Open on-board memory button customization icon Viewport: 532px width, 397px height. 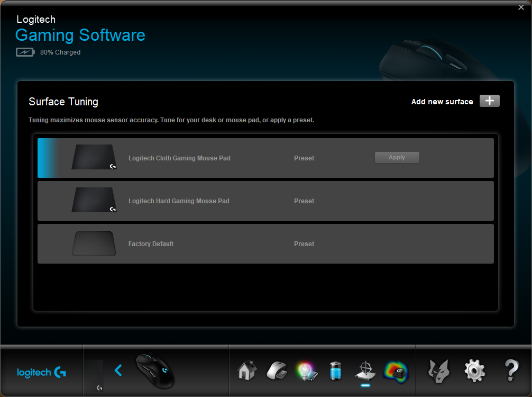click(277, 371)
